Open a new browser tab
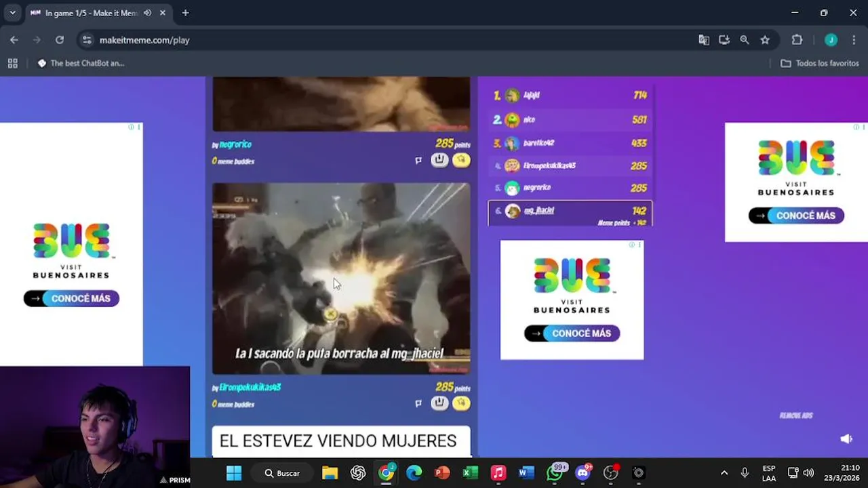The width and height of the screenshot is (868, 488). [x=185, y=13]
